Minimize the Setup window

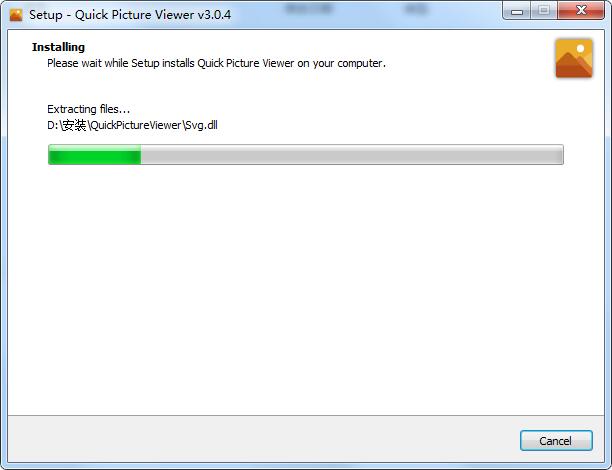click(x=516, y=11)
